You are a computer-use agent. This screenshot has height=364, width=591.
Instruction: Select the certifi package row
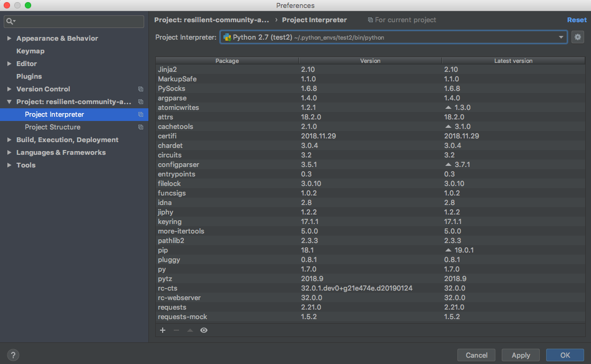[370, 136]
